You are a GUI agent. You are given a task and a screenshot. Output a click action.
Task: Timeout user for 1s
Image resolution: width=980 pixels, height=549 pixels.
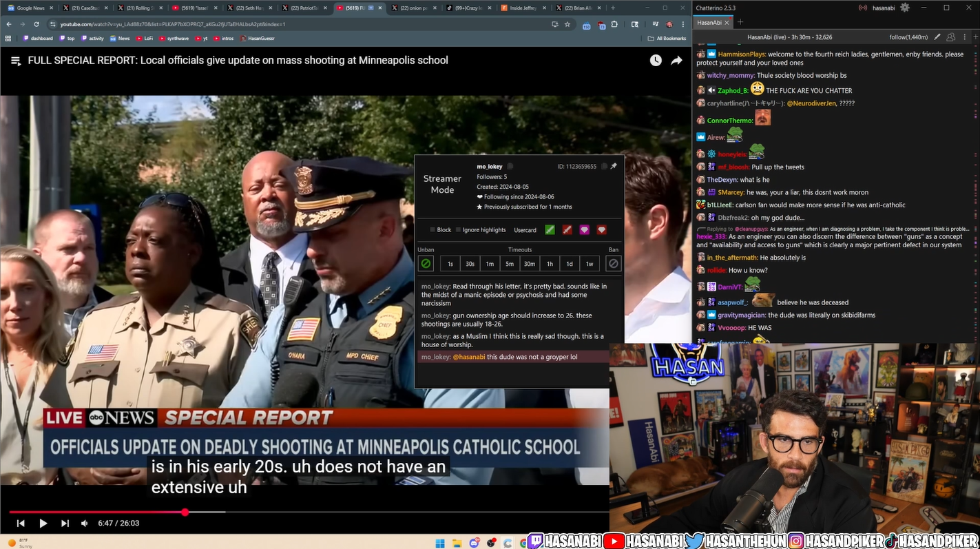[450, 264]
